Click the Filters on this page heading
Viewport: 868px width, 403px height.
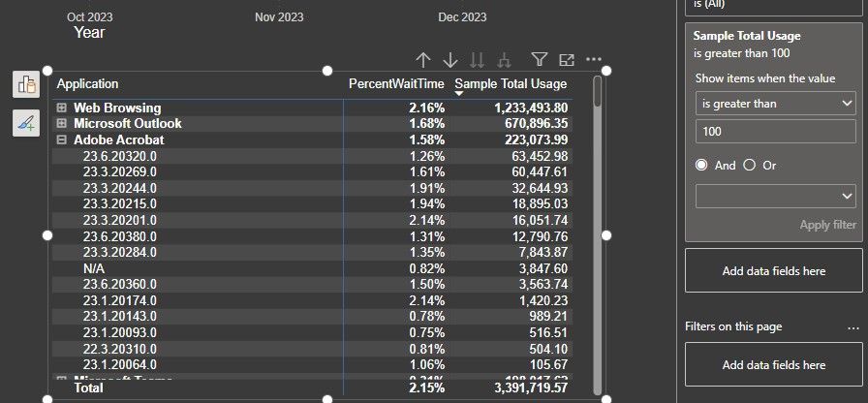coord(733,326)
